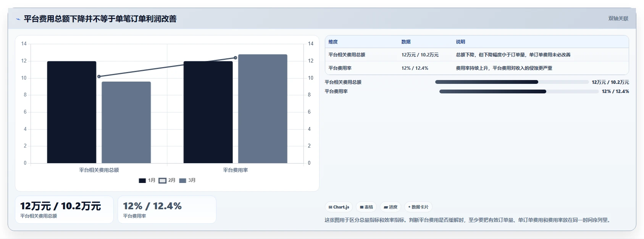Click the 进度 tag

pyautogui.click(x=391, y=207)
